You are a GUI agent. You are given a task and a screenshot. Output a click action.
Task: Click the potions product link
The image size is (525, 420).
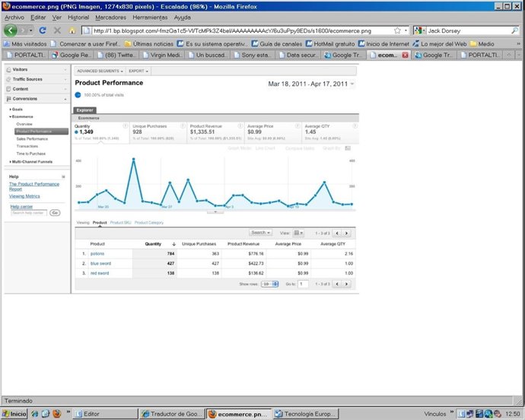coord(97,254)
